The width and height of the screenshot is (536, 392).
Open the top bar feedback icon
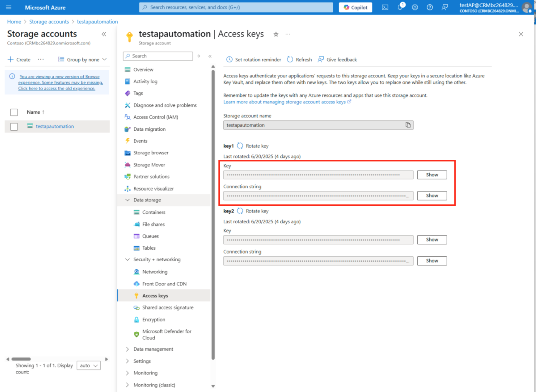tap(445, 7)
